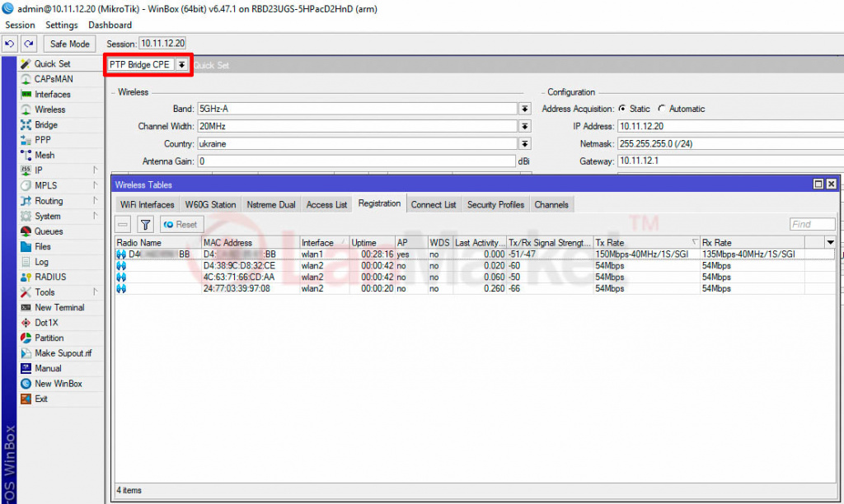This screenshot has height=504, width=844.
Task: Open the Bridge sidebar item
Action: point(46,125)
